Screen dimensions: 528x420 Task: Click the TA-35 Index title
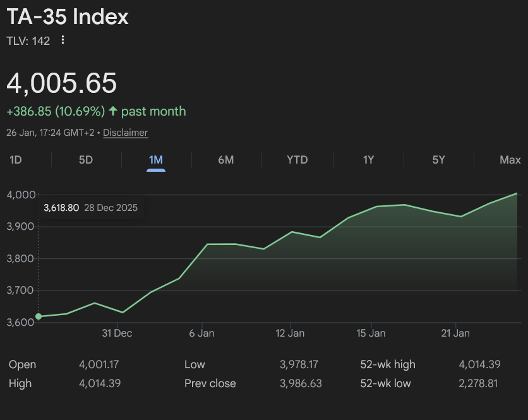tap(68, 16)
